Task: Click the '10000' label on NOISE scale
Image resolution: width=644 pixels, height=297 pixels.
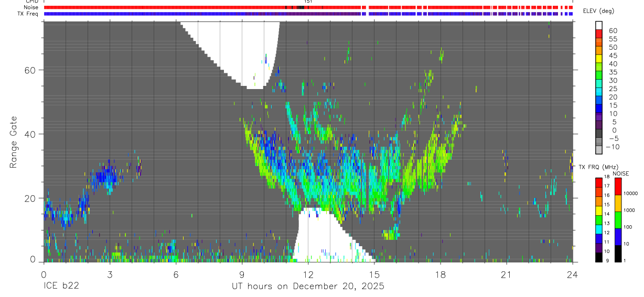Action: (631, 194)
